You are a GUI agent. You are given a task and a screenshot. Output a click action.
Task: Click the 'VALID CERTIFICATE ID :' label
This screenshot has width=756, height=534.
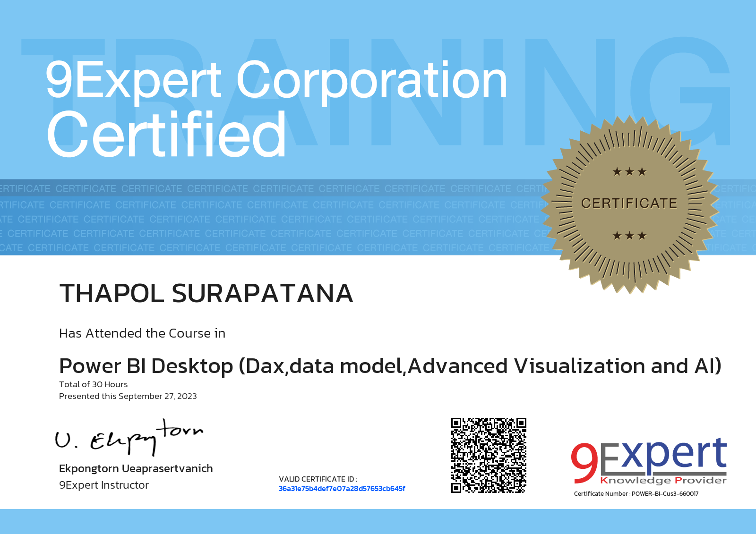[318, 479]
